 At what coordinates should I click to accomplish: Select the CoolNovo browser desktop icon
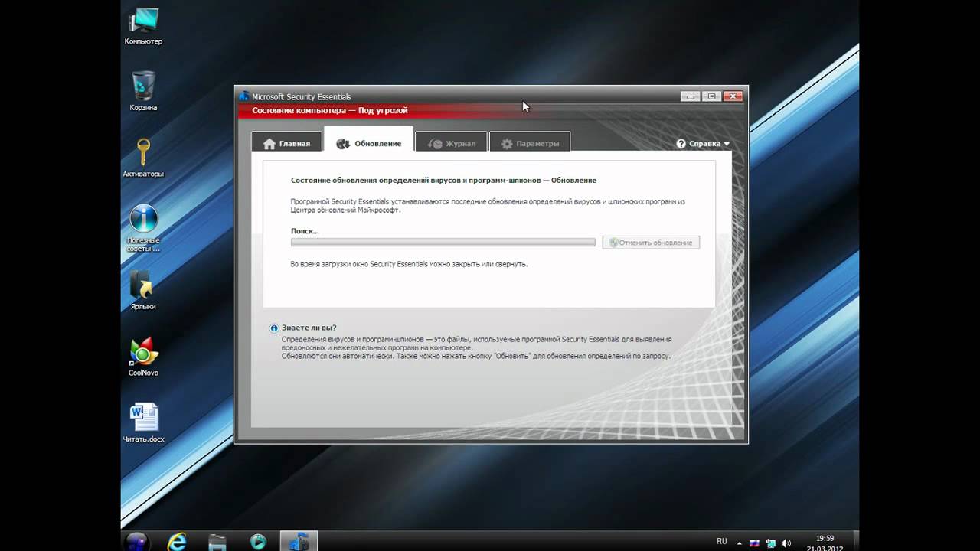click(x=143, y=357)
